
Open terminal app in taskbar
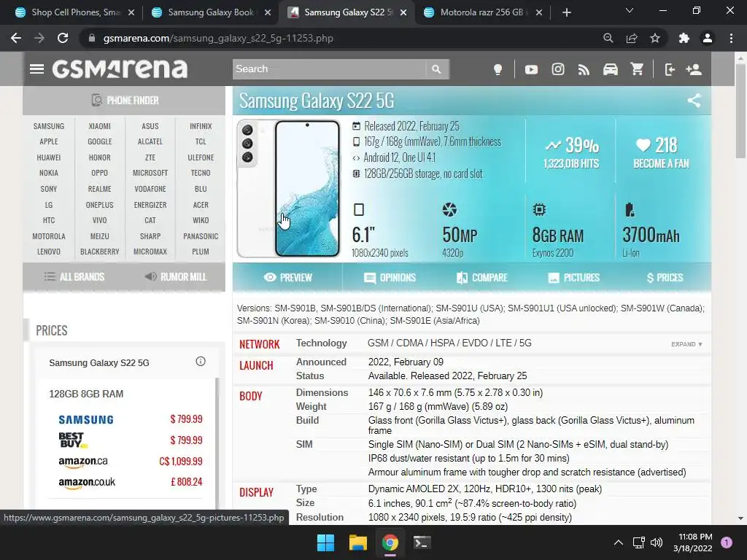coord(422,542)
